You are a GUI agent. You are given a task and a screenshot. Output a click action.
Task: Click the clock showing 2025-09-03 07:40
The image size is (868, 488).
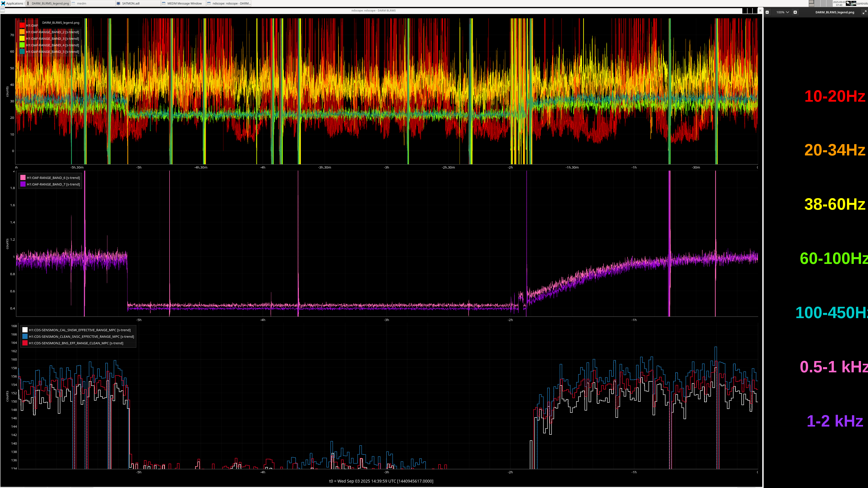(839, 3)
